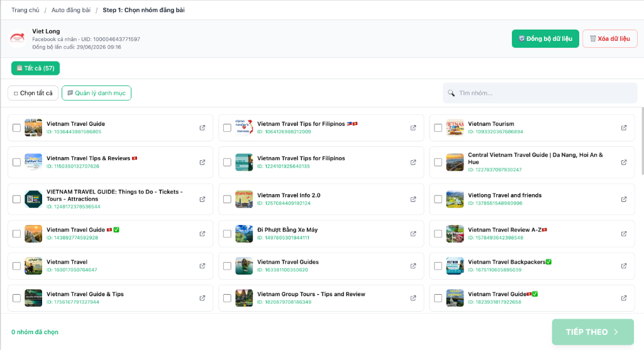Check the Vietlong Travel and friends checkbox

pyautogui.click(x=438, y=199)
